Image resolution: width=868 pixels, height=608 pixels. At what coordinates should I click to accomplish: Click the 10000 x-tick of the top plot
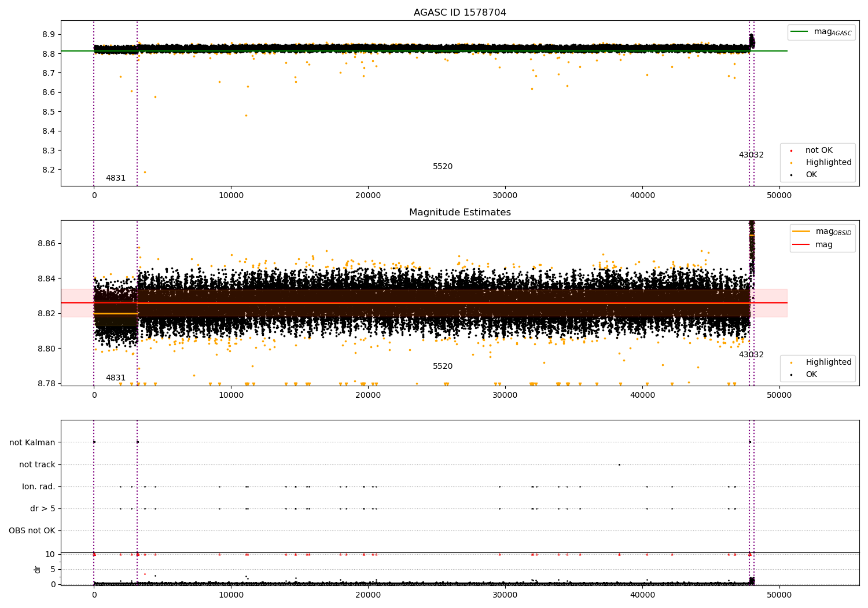231,196
